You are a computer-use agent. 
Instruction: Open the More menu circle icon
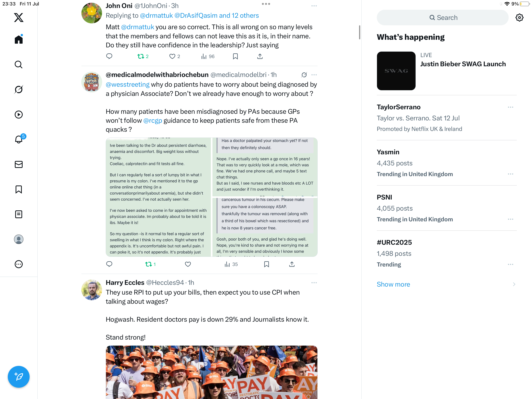point(18,264)
